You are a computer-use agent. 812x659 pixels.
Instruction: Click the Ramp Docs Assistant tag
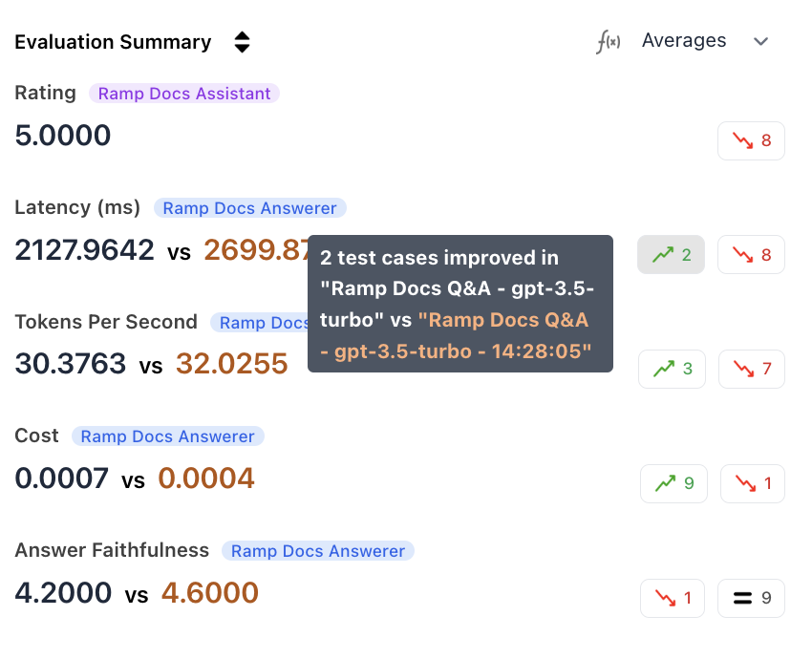[x=184, y=94]
